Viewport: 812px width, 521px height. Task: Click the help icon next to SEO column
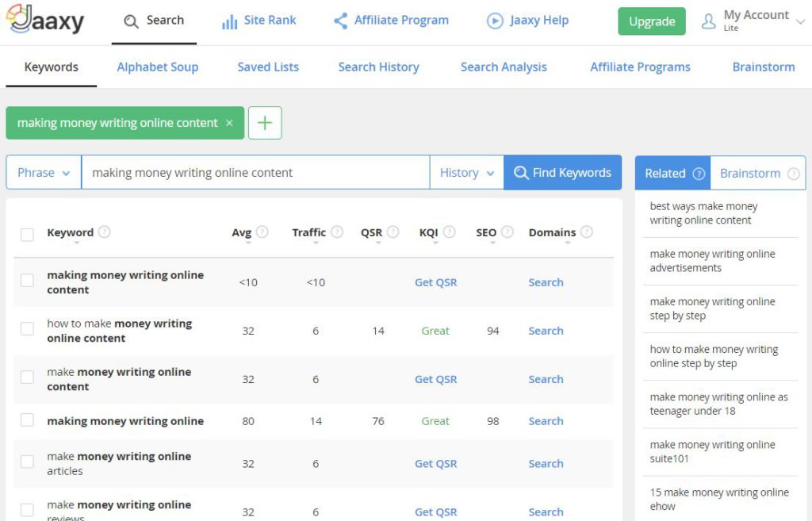point(507,232)
